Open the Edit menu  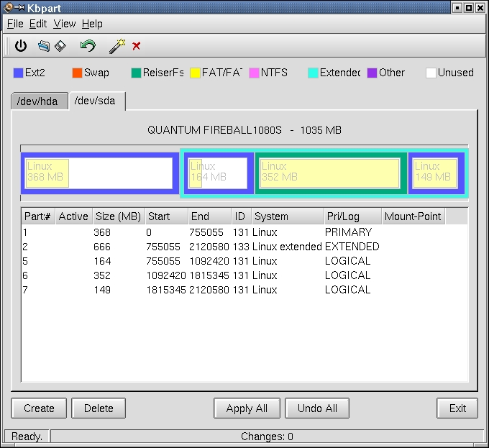click(38, 24)
